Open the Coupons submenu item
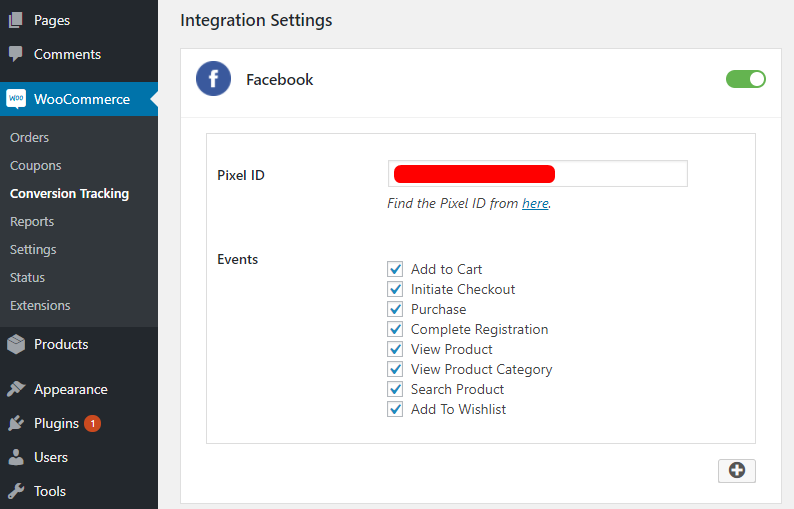The width and height of the screenshot is (794, 509). point(35,165)
